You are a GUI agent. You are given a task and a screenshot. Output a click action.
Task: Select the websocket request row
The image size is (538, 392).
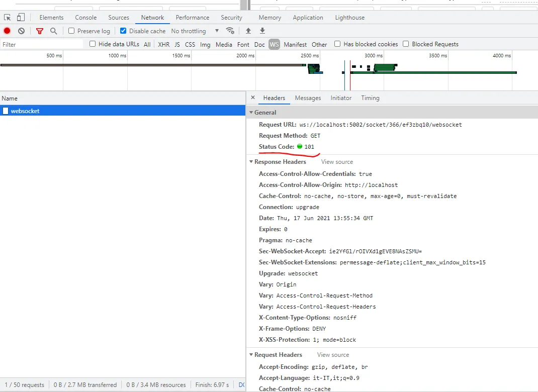(123, 111)
